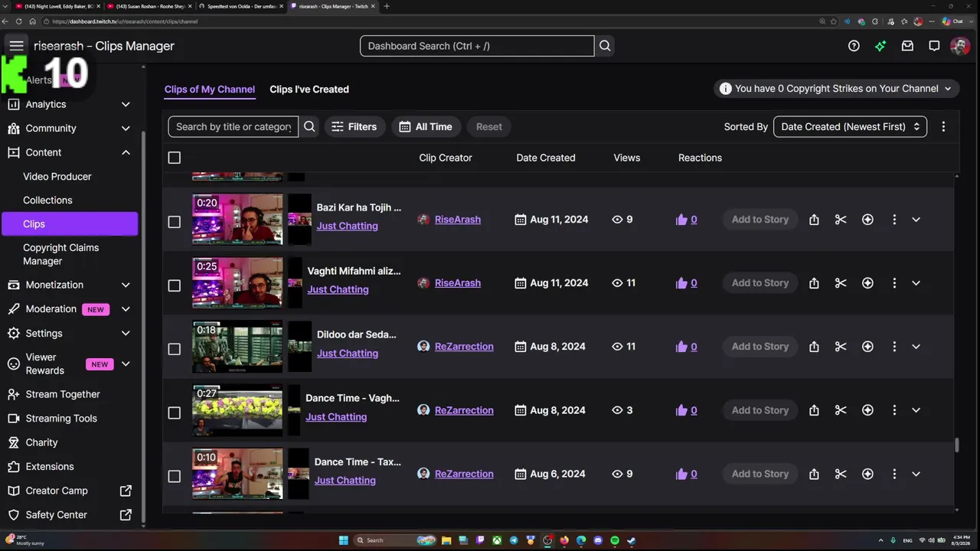Open more options for Dance Time - Tax clip
This screenshot has height=551, width=980.
point(894,474)
